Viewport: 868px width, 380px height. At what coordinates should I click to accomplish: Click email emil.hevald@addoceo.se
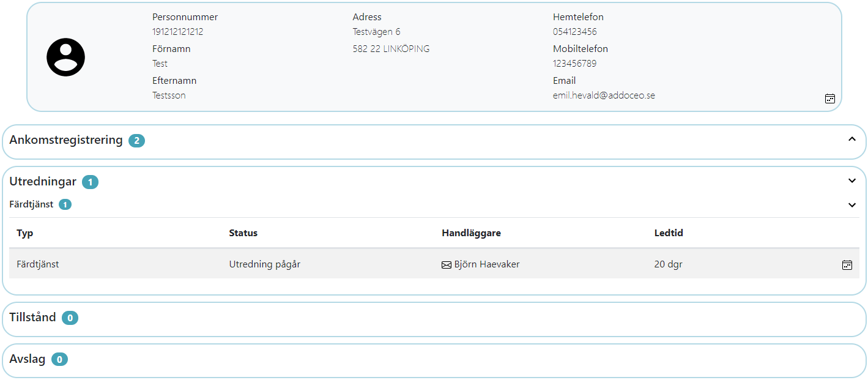click(x=604, y=95)
